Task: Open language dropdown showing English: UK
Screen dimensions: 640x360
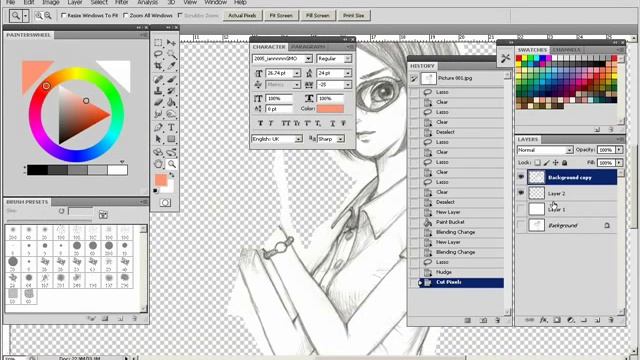Action: point(298,139)
